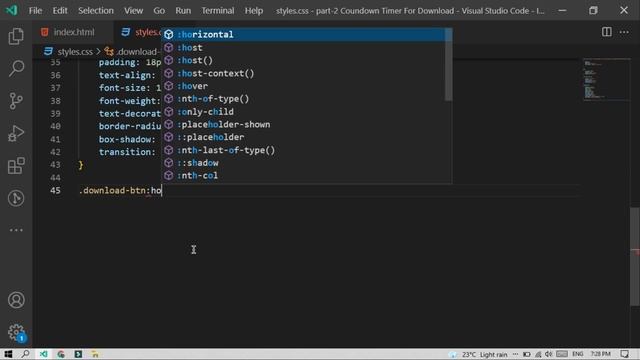The image size is (640, 360).
Task: Click the ENG language indicator
Action: 578,354
